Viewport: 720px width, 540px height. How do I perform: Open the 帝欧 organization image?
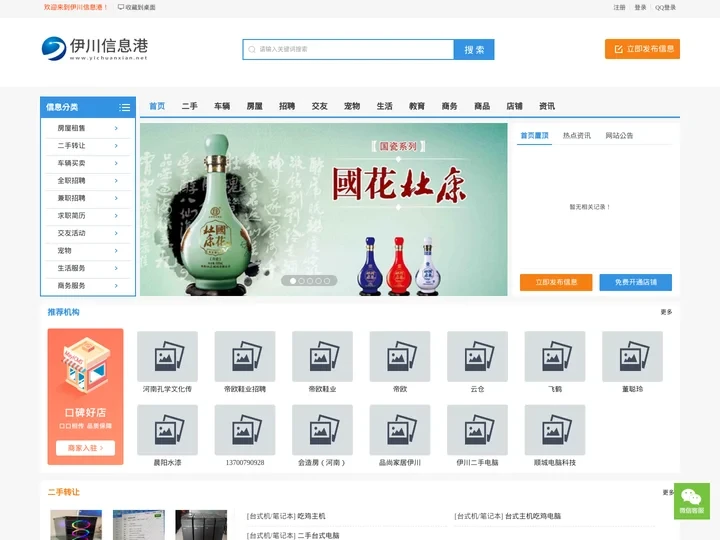400,356
